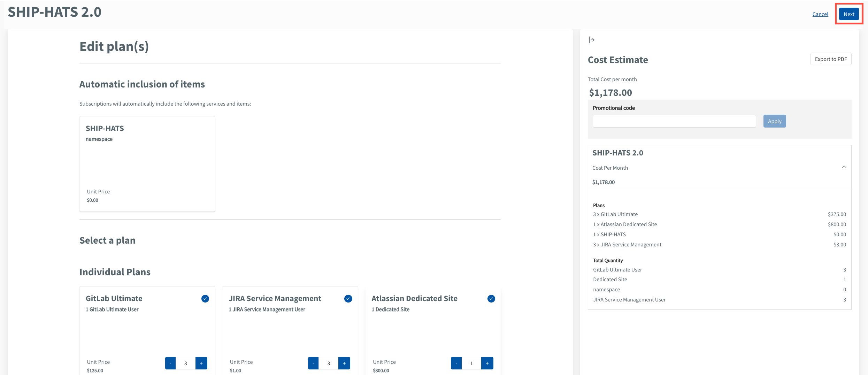The width and height of the screenshot is (868, 375).
Task: Increase GitLab Ultimate user quantity
Action: pyautogui.click(x=201, y=363)
